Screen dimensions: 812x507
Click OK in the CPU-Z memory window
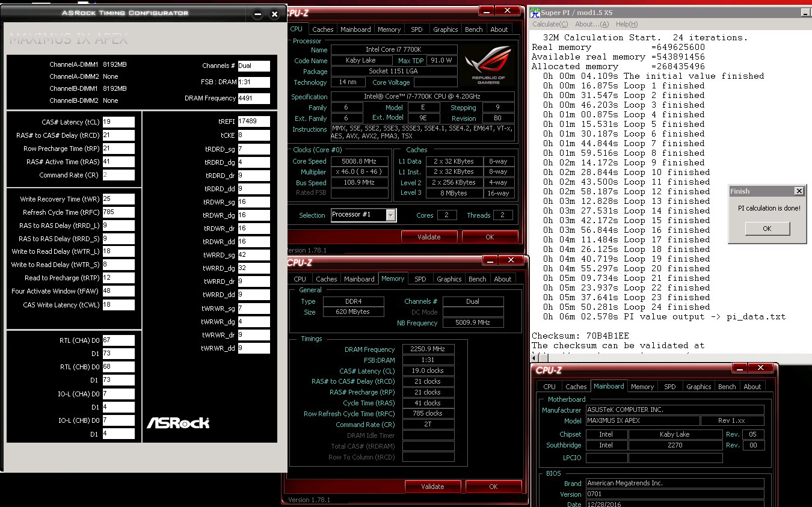point(493,487)
